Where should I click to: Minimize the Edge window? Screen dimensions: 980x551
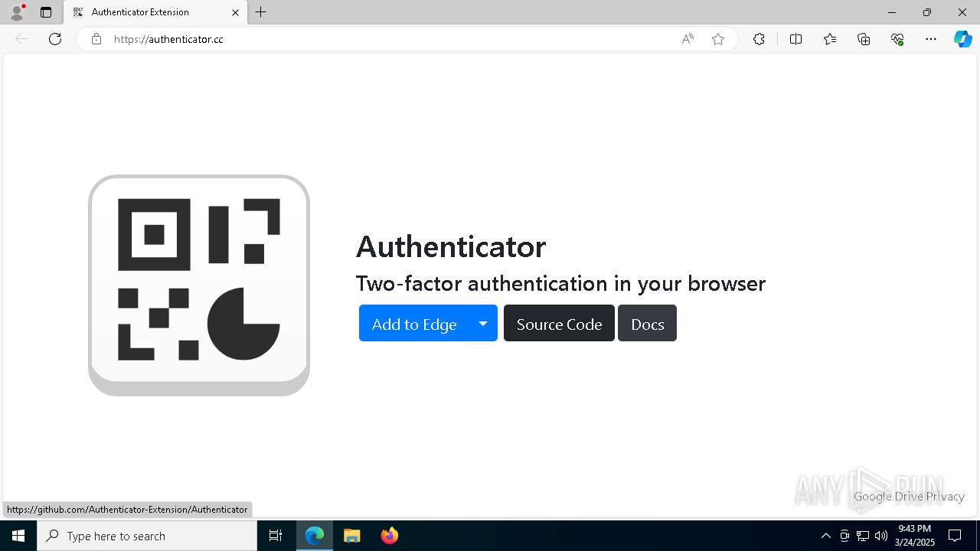891,12
